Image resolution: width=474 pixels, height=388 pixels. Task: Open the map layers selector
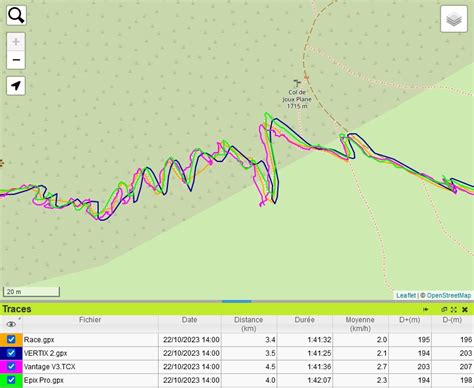(454, 19)
